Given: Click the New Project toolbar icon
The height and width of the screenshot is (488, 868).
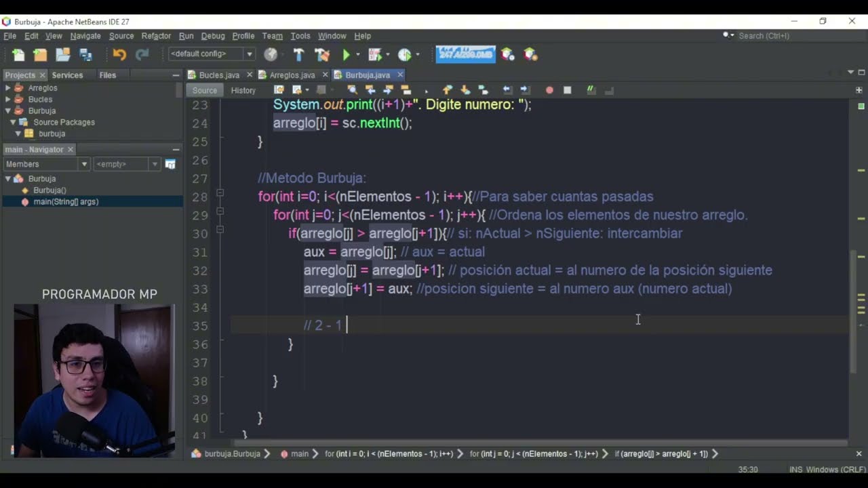Looking at the screenshot, I should point(41,55).
